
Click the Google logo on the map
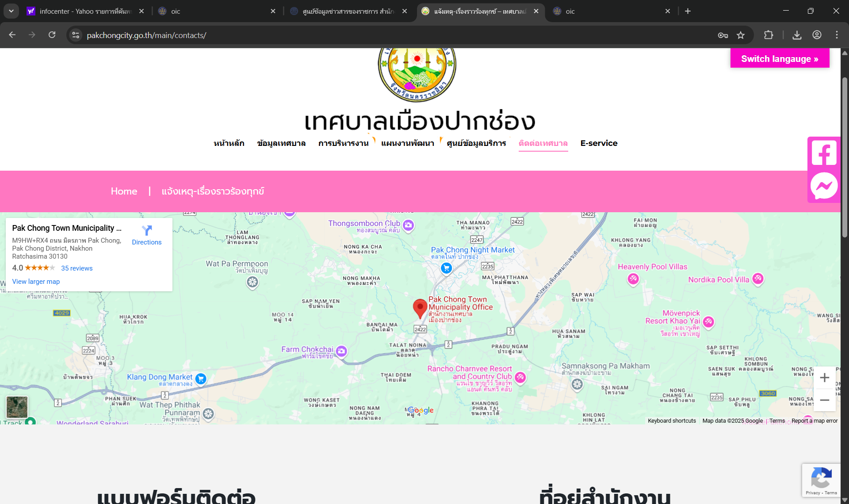pyautogui.click(x=421, y=411)
